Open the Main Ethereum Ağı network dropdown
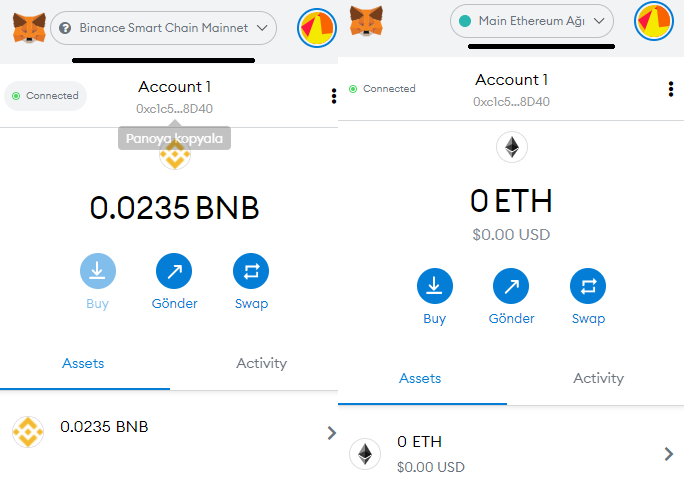684x503 pixels. tap(532, 21)
